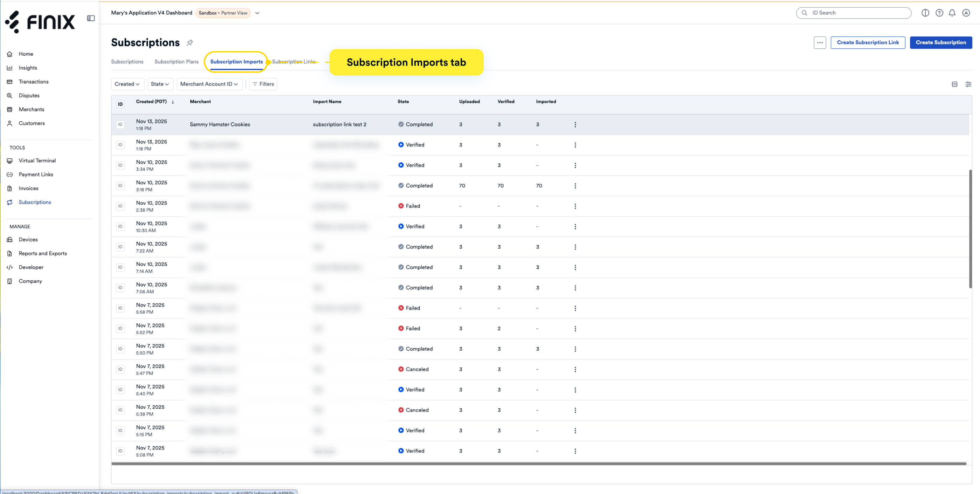Pin the Subscriptions page

[x=190, y=43]
